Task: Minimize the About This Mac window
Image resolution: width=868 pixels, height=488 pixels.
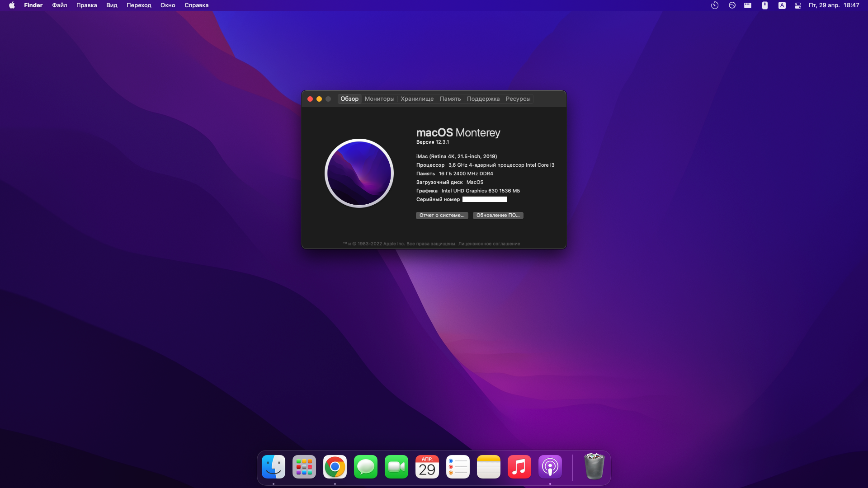Action: click(319, 99)
